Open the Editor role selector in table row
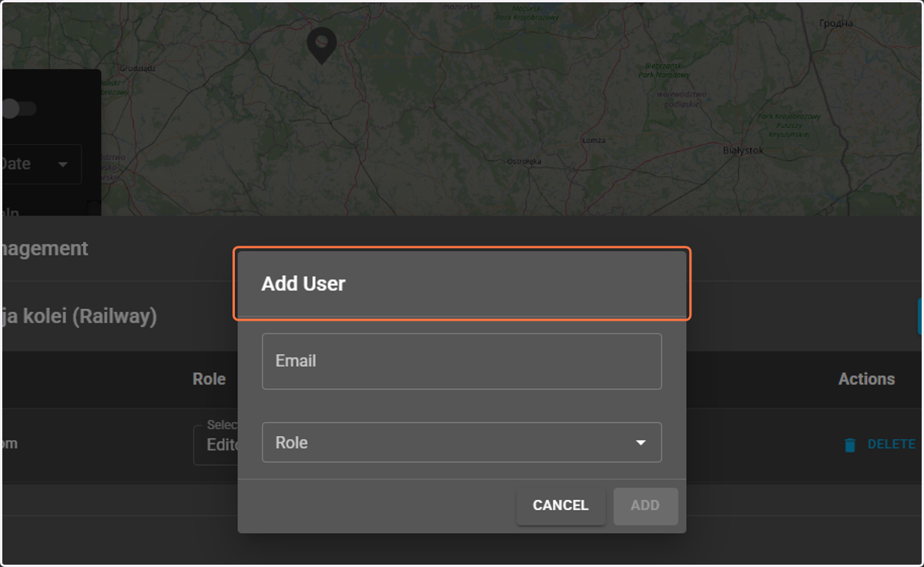The width and height of the screenshot is (924, 567). coord(216,444)
